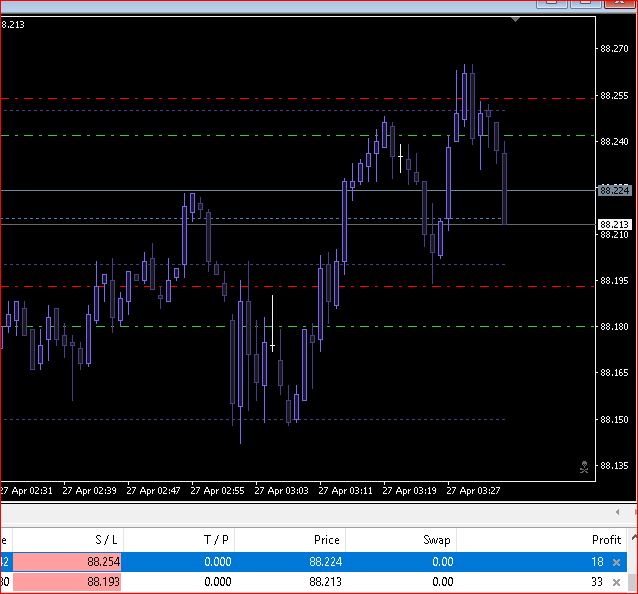The image size is (638, 594).
Task: Click the 27 Apr 03:11 time label
Action: [345, 491]
